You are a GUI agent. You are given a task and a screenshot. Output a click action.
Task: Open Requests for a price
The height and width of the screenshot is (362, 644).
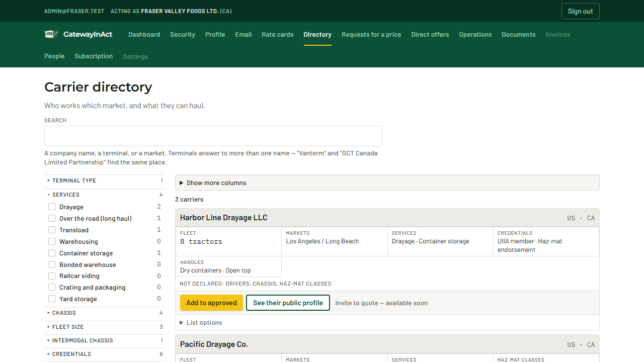(x=371, y=35)
